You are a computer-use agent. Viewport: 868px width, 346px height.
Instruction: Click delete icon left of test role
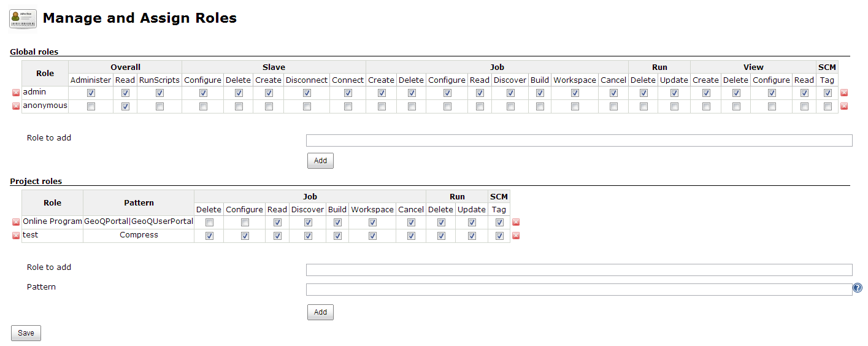click(16, 236)
